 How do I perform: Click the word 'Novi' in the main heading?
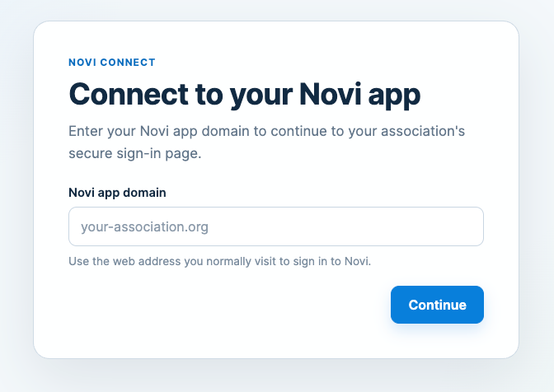[x=331, y=94]
